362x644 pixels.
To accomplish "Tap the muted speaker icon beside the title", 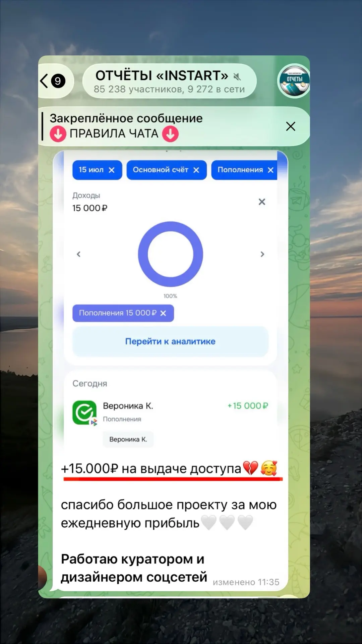I will pos(237,77).
